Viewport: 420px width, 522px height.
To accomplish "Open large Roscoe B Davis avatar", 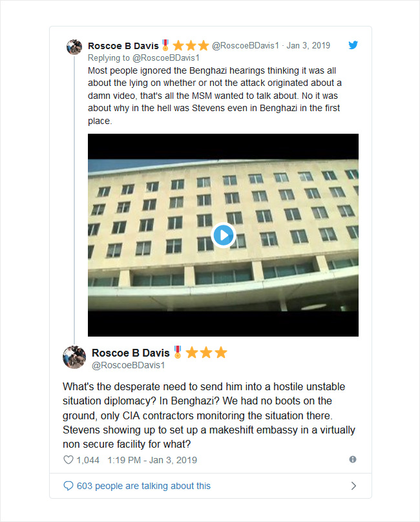I will [x=74, y=357].
